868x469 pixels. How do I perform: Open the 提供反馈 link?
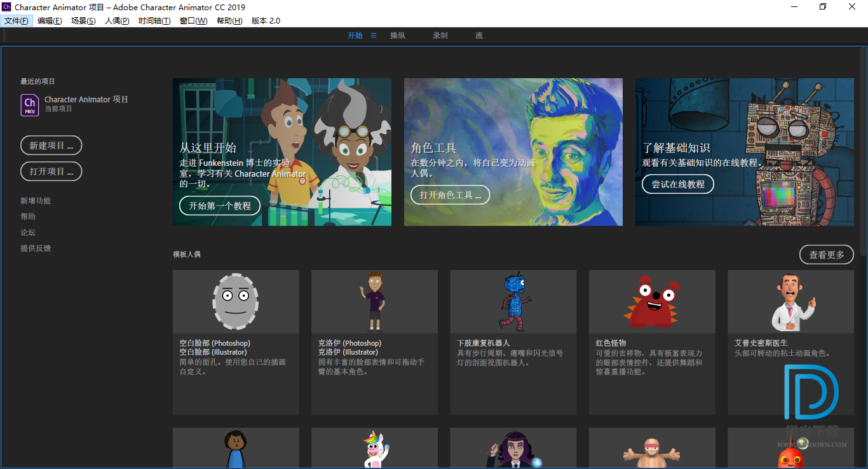(36, 248)
